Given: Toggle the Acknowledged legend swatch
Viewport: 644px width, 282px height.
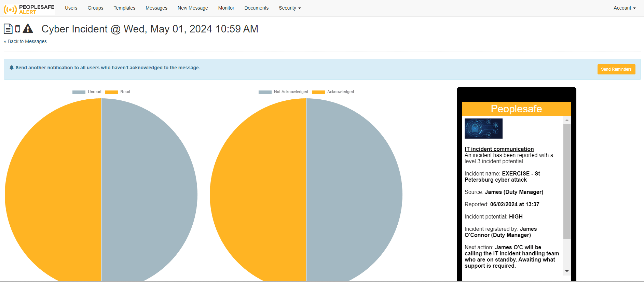Looking at the screenshot, I should [318, 92].
